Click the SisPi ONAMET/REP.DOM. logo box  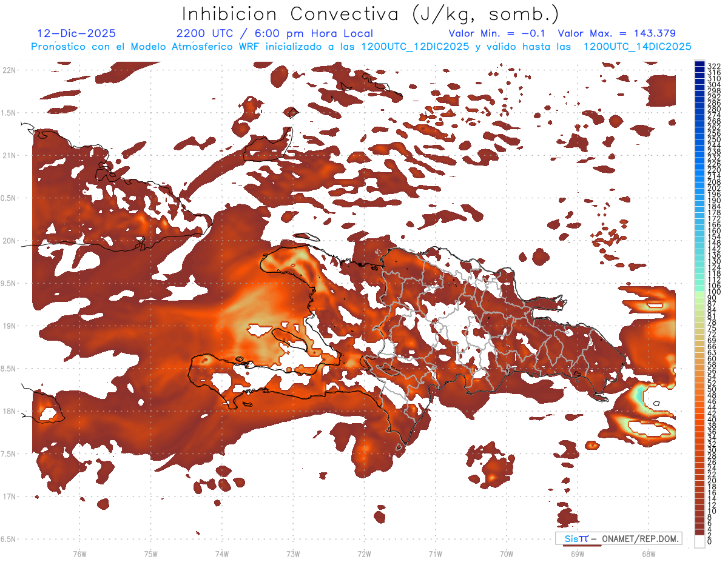619,538
